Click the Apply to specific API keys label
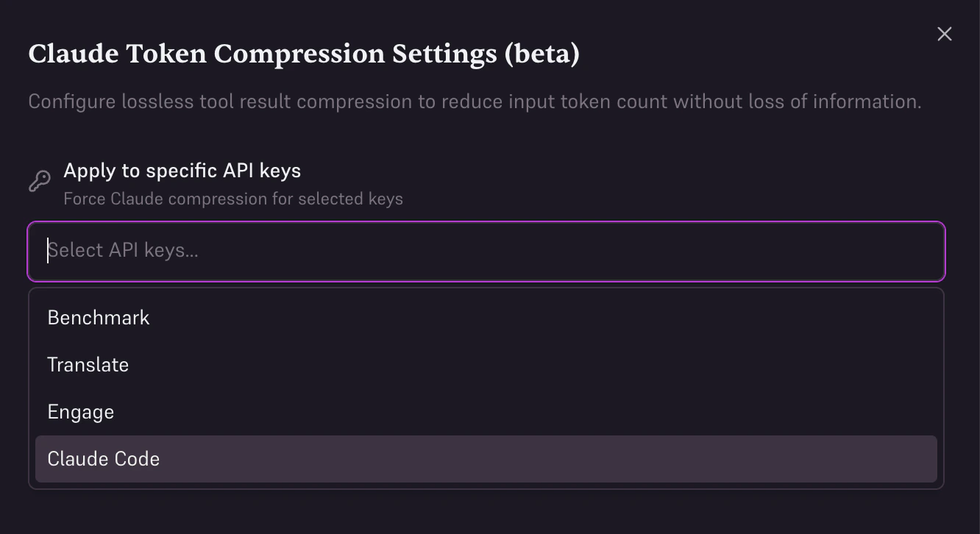This screenshot has height=534, width=980. [x=182, y=170]
